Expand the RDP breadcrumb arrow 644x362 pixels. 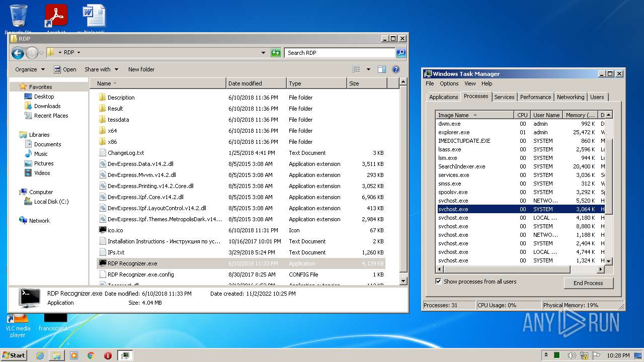click(x=78, y=52)
